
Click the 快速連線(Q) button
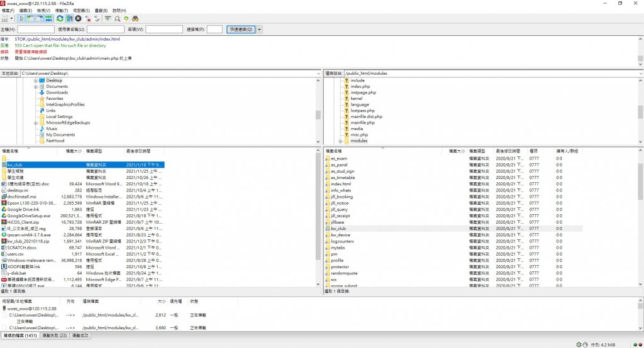click(241, 29)
